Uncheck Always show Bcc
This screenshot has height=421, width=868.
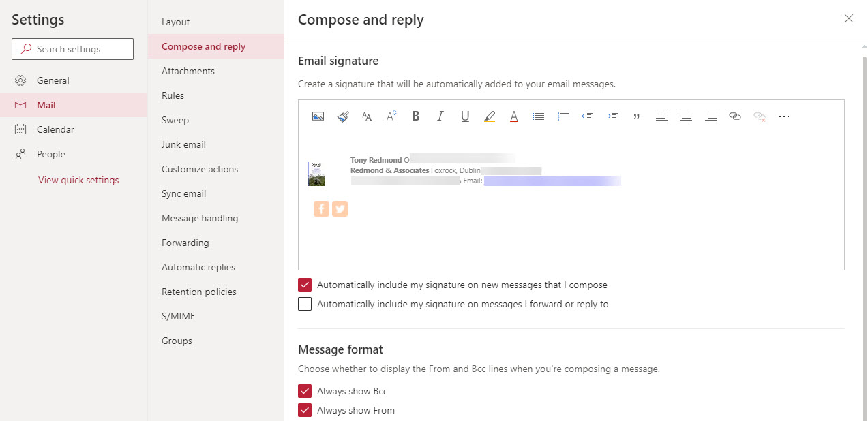(x=305, y=391)
